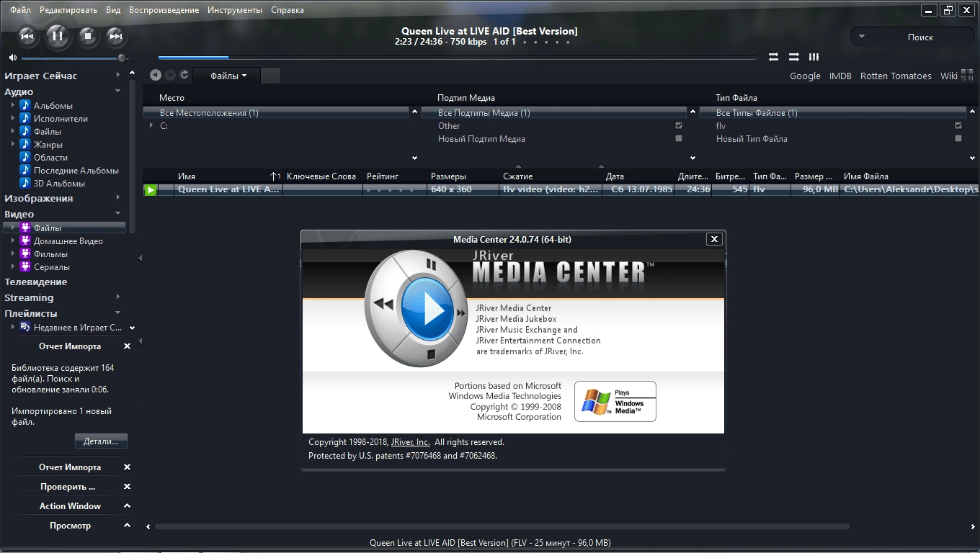Click the video Файлы camera icon
Screen dimensions: 980x553
tap(25, 228)
